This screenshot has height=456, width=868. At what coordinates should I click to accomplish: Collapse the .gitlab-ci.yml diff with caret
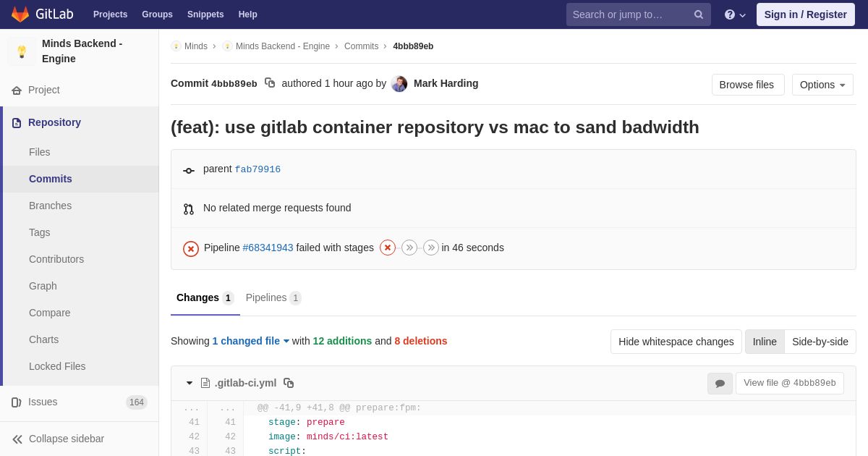tap(190, 383)
